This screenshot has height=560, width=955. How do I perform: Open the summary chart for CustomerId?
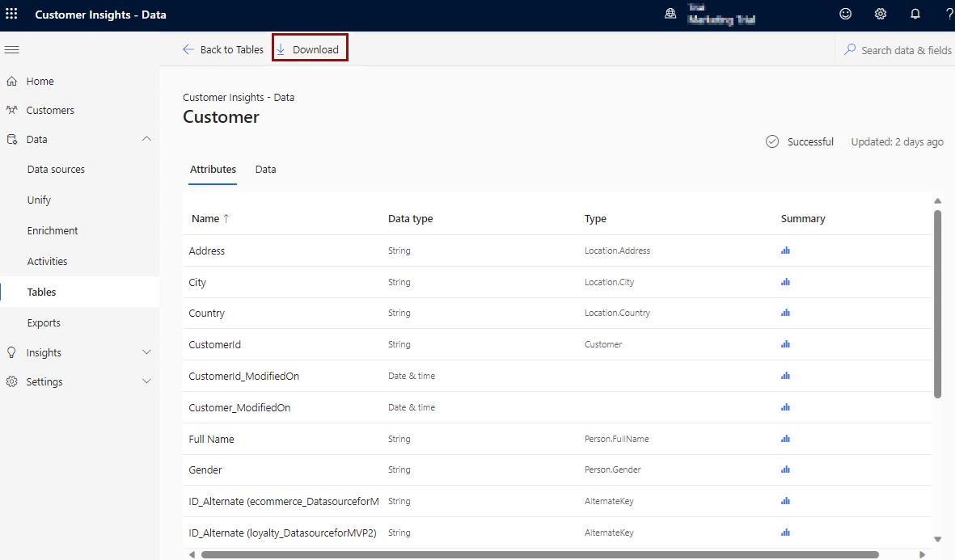click(x=785, y=344)
